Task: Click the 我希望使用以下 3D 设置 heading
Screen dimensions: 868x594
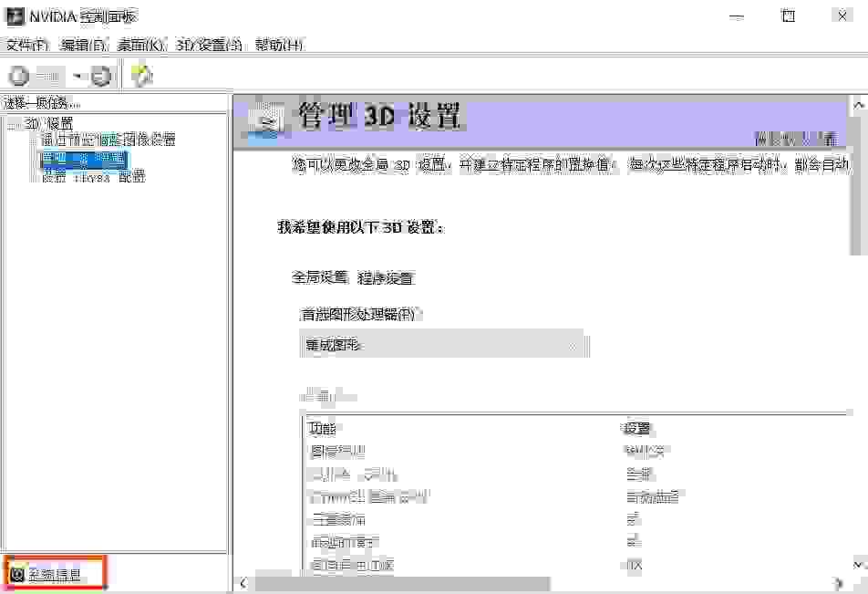Action: (360, 227)
